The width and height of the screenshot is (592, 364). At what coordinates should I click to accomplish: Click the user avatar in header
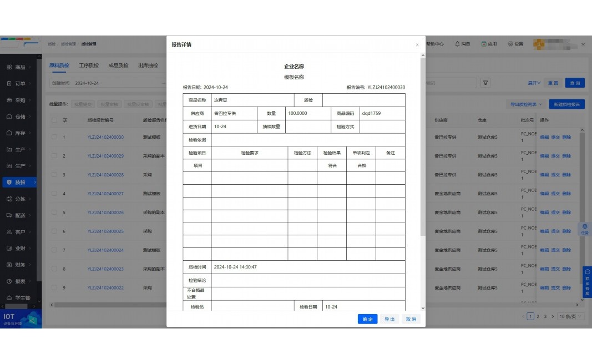(539, 44)
